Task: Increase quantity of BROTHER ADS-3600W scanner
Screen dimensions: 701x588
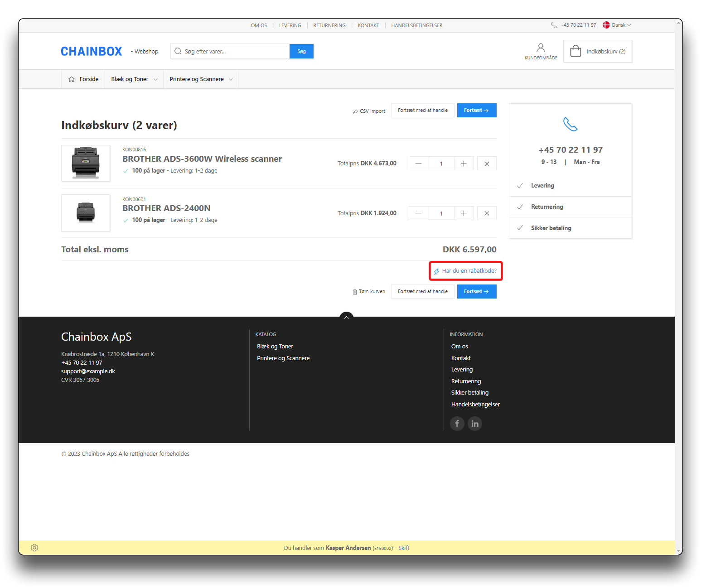Action: [464, 164]
